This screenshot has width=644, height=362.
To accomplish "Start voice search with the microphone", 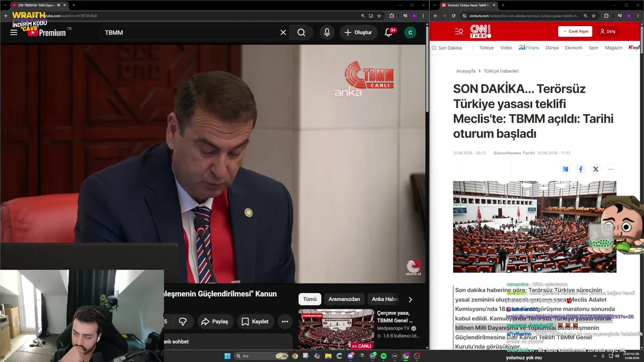I will [x=327, y=33].
